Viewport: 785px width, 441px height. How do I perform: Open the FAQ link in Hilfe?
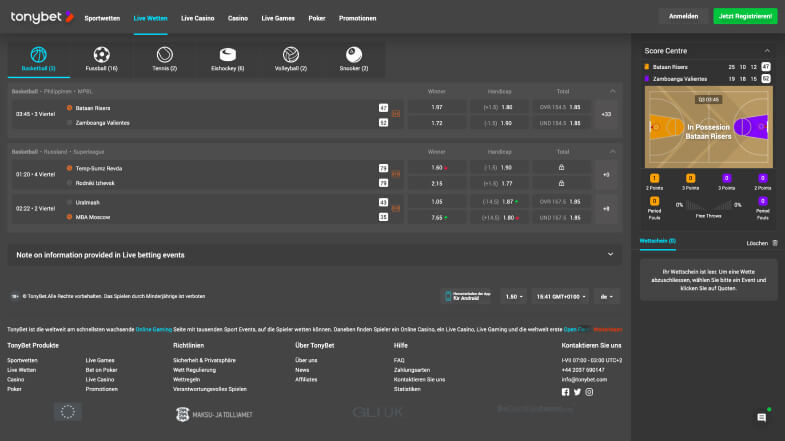399,360
